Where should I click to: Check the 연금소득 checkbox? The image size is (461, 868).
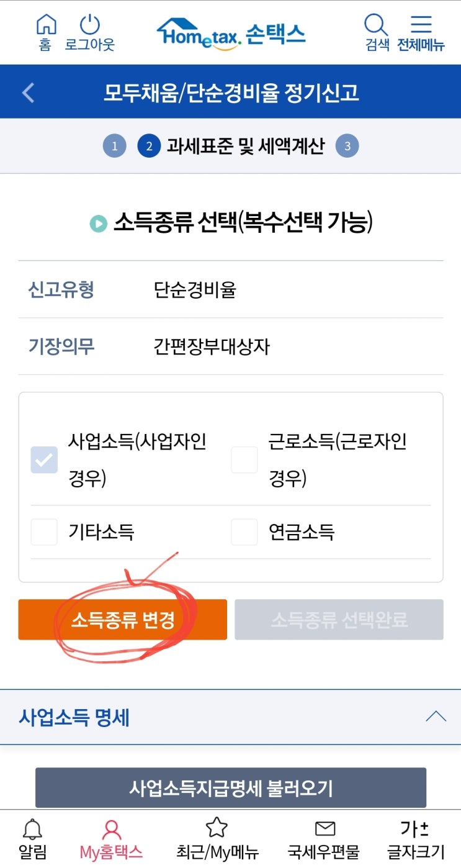pos(244,532)
